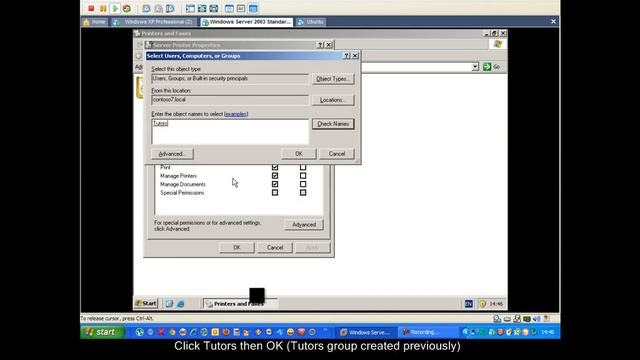Open the host Windows XP start menu
This screenshot has width=640, height=360.
pos(102,332)
